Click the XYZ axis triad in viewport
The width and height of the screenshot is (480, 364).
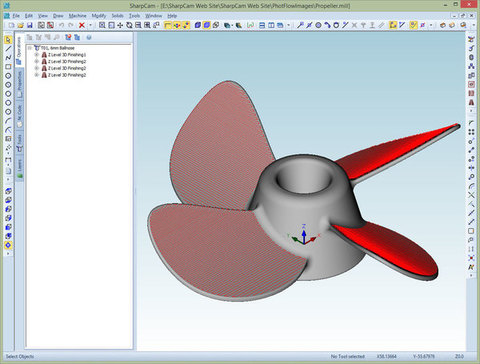point(304,235)
